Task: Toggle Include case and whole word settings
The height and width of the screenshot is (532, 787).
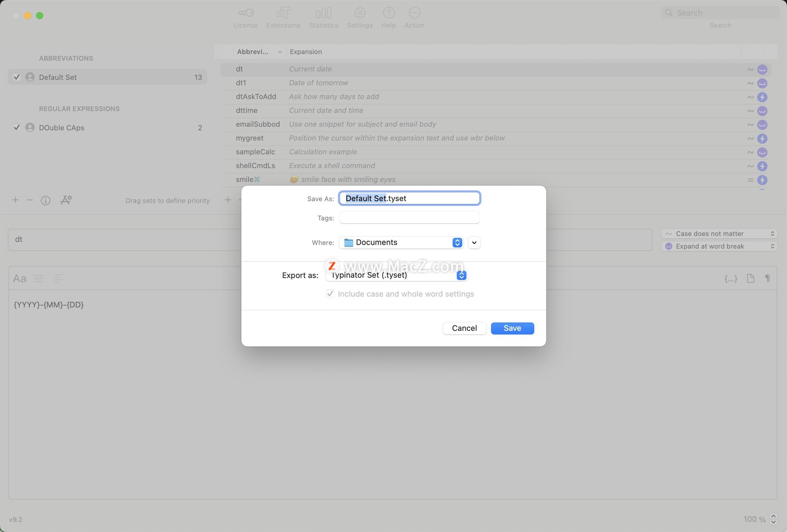Action: (x=330, y=294)
